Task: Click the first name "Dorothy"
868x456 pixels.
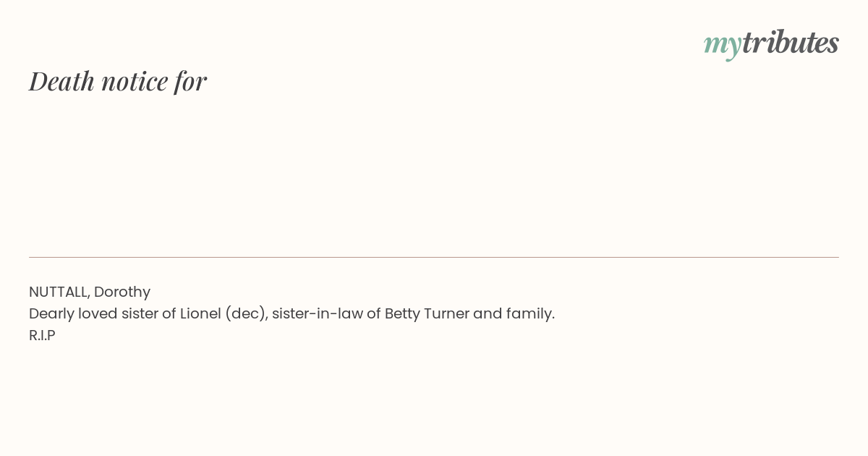Action: pos(122,292)
